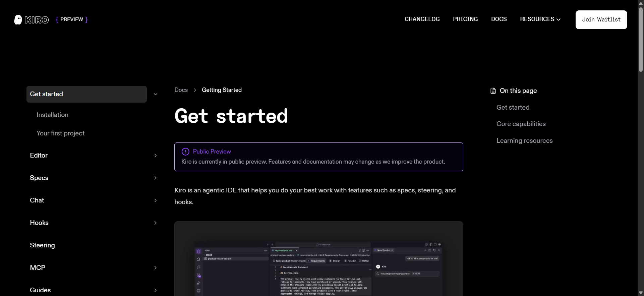Click the Public Preview alert icon
Screen dimensions: 644x296
coord(185,152)
